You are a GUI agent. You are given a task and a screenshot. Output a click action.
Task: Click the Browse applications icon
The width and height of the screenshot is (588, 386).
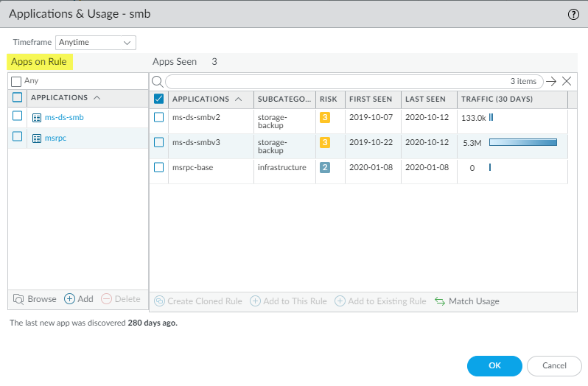pyautogui.click(x=19, y=299)
